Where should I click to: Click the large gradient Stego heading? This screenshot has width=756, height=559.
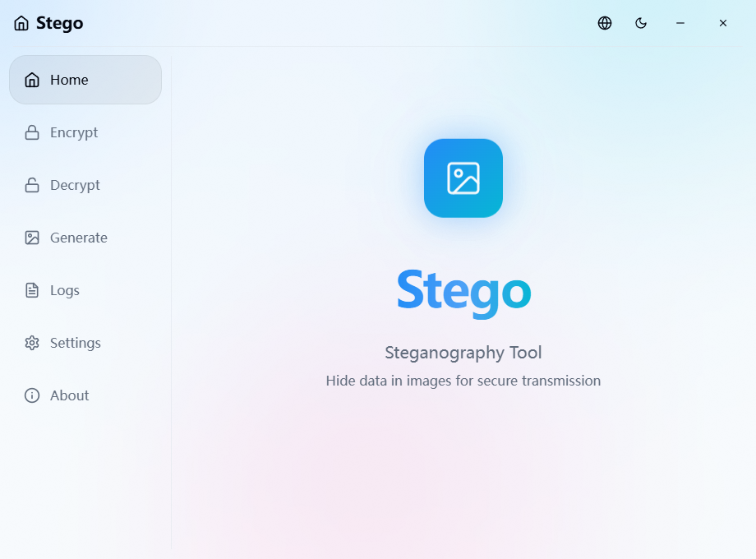point(463,290)
